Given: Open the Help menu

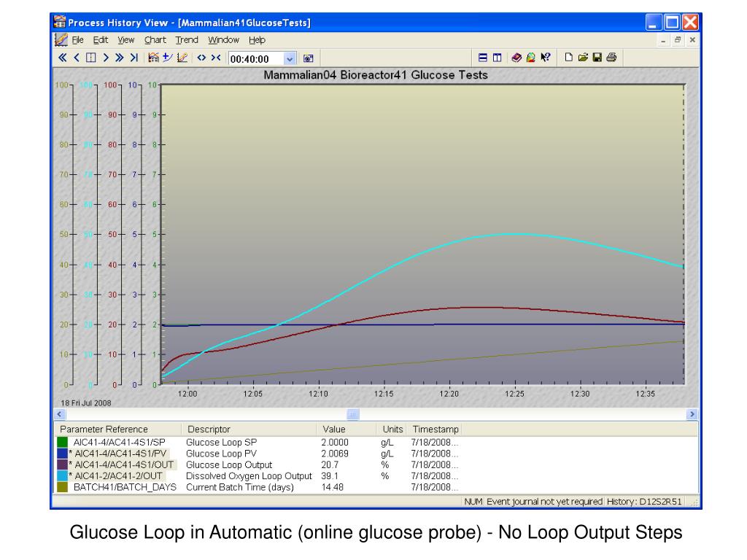Looking at the screenshot, I should (x=258, y=40).
